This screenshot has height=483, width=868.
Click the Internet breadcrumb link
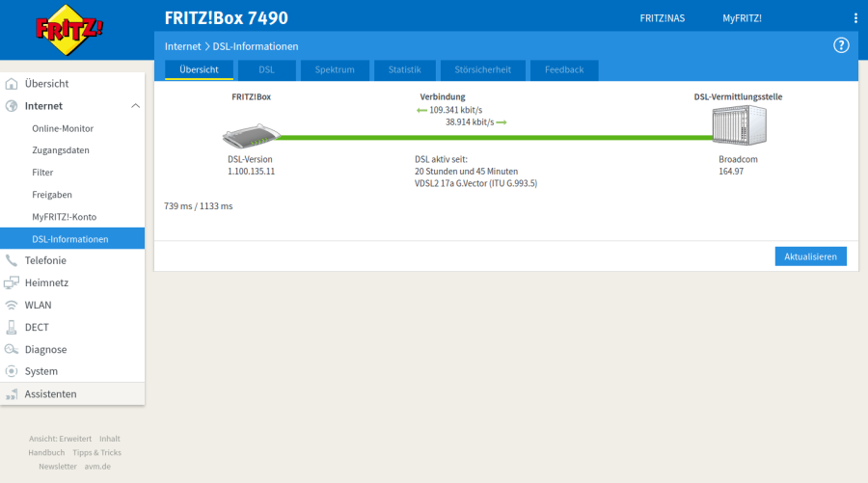click(182, 46)
